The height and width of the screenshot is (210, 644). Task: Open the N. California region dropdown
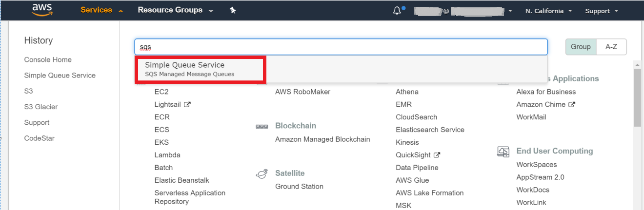point(548,11)
